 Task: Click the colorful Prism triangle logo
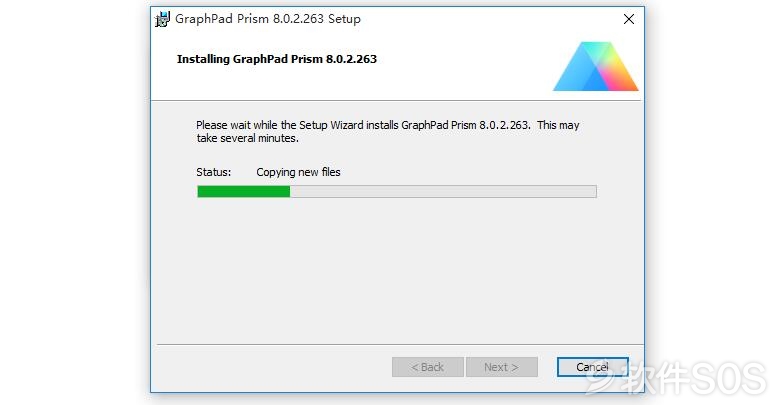point(595,66)
